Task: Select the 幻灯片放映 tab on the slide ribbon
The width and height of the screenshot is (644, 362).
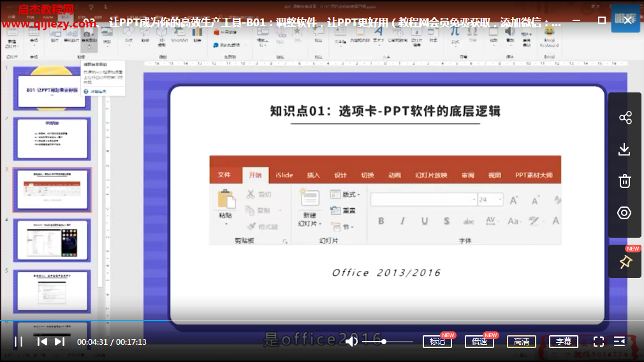Action: pyautogui.click(x=431, y=175)
